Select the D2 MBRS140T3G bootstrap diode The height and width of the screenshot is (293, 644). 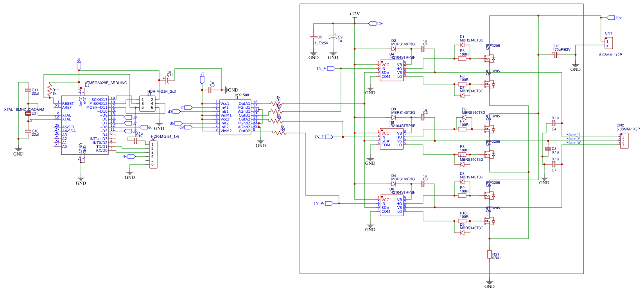(393, 49)
